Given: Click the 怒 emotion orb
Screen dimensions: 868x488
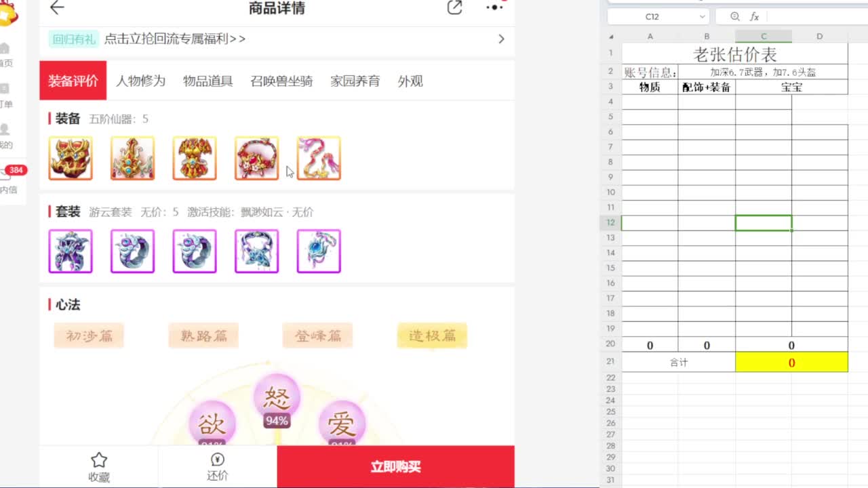Looking at the screenshot, I should click(277, 398).
